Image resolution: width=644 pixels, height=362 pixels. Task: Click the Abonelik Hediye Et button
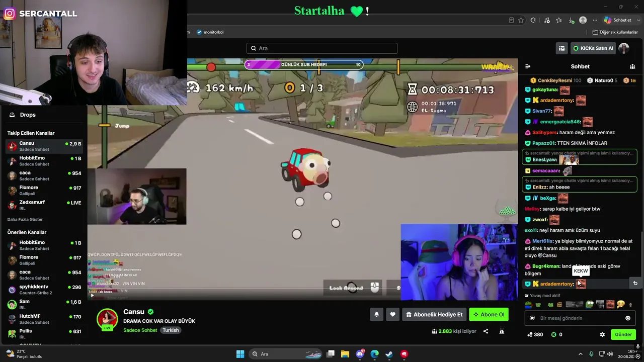(x=434, y=315)
